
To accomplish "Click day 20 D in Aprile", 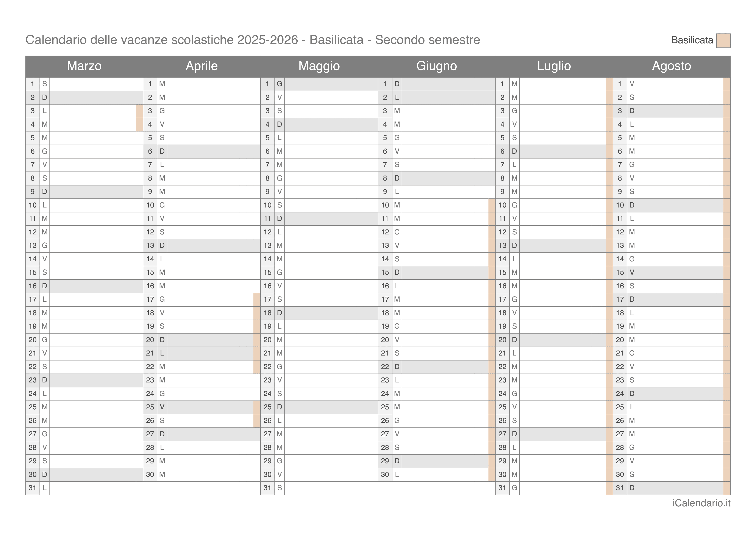I will click(201, 340).
